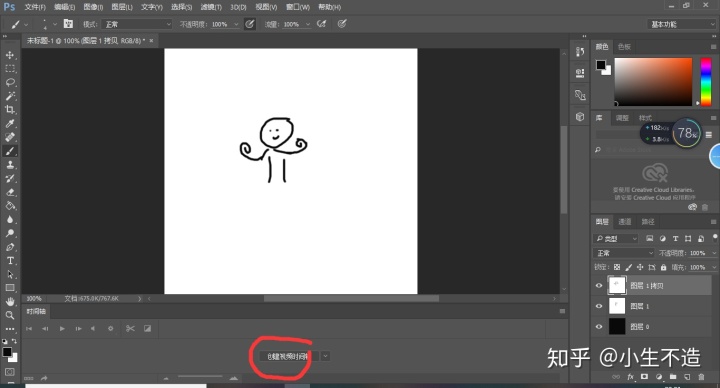Hide the 图层 1 layer
This screenshot has width=720, height=388.
pos(599,306)
